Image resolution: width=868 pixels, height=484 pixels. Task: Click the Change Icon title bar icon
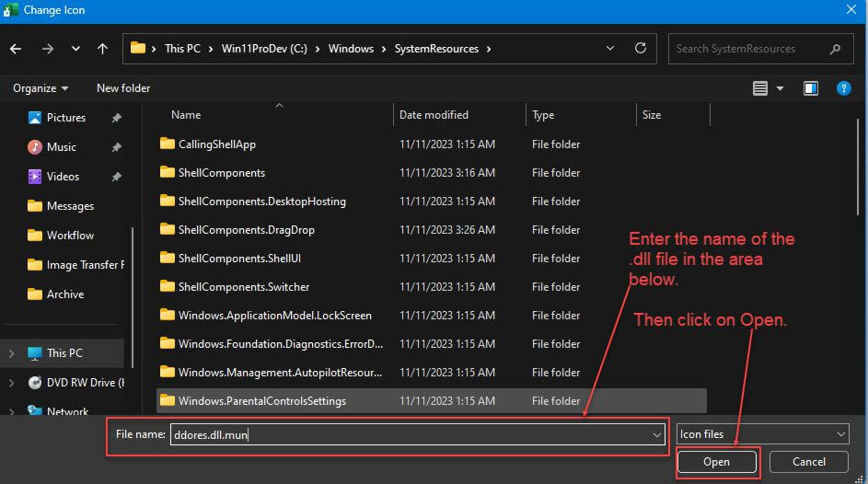point(10,10)
